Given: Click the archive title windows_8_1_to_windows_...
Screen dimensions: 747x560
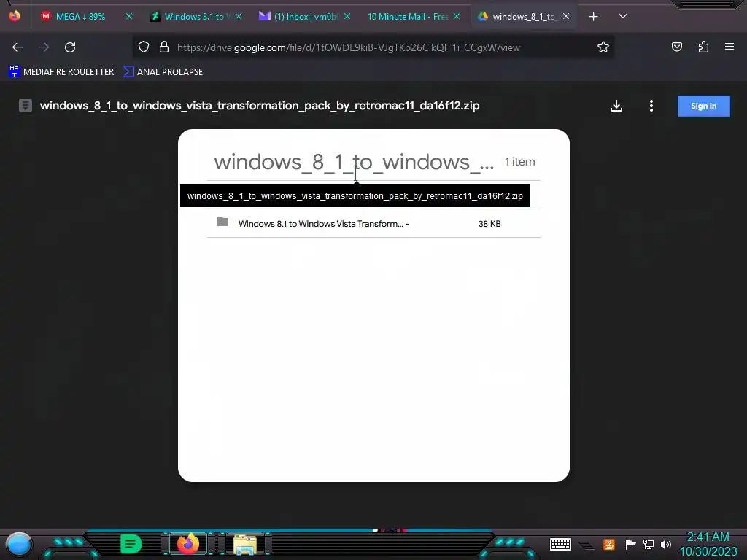Looking at the screenshot, I should click(354, 163).
